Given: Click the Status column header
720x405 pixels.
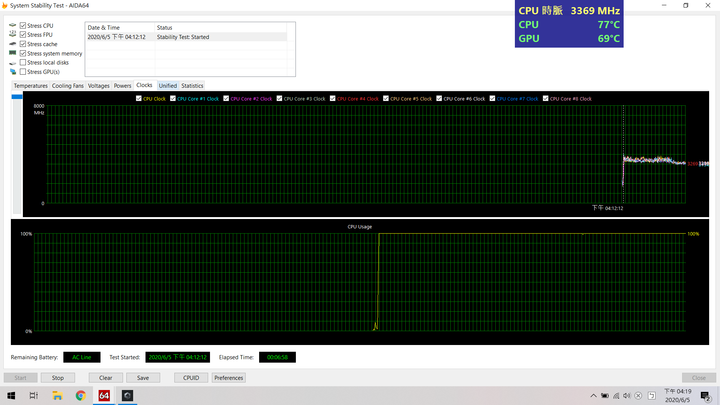Looking at the screenshot, I should (x=221, y=28).
